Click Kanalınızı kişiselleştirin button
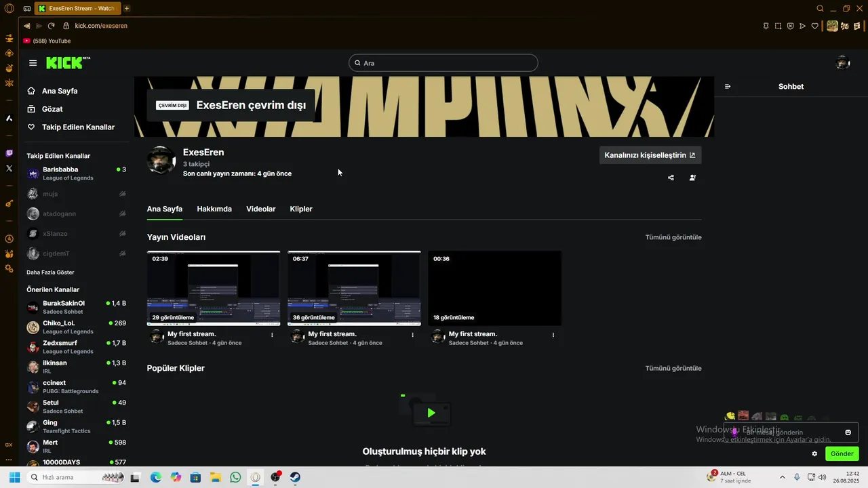This screenshot has width=868, height=488. (650, 155)
